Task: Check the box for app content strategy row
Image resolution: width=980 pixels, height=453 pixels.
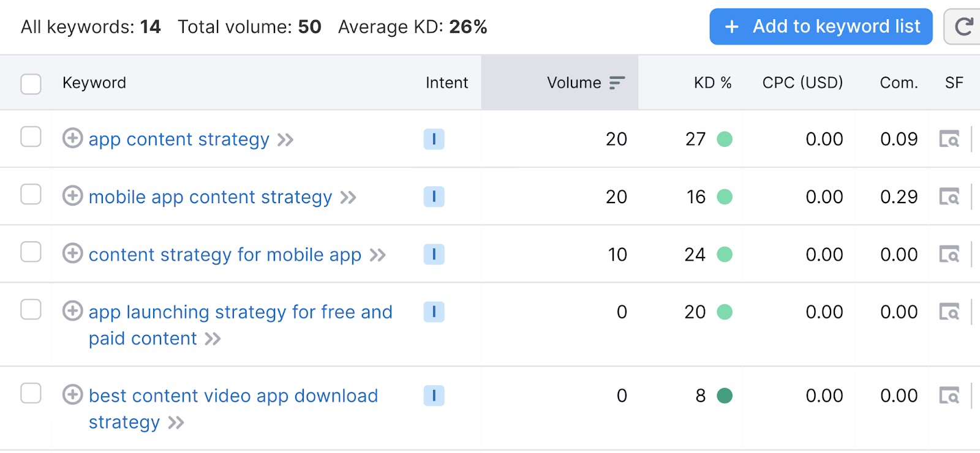Action: point(31,137)
